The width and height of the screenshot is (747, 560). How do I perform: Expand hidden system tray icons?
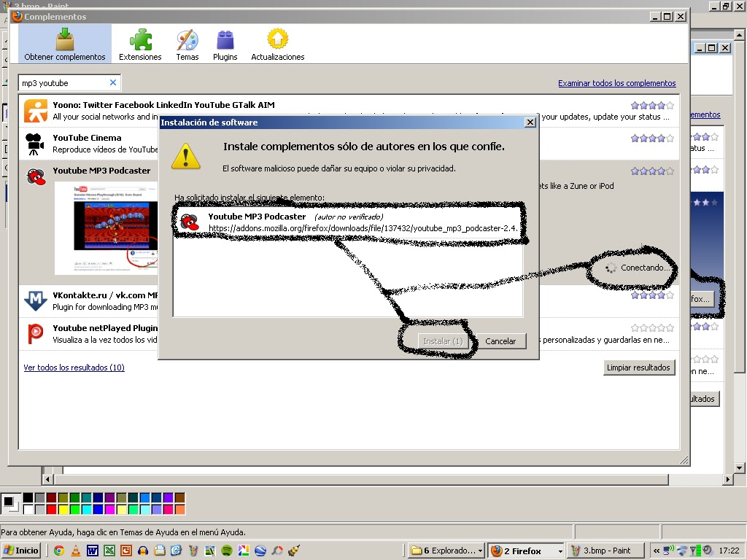pyautogui.click(x=656, y=551)
